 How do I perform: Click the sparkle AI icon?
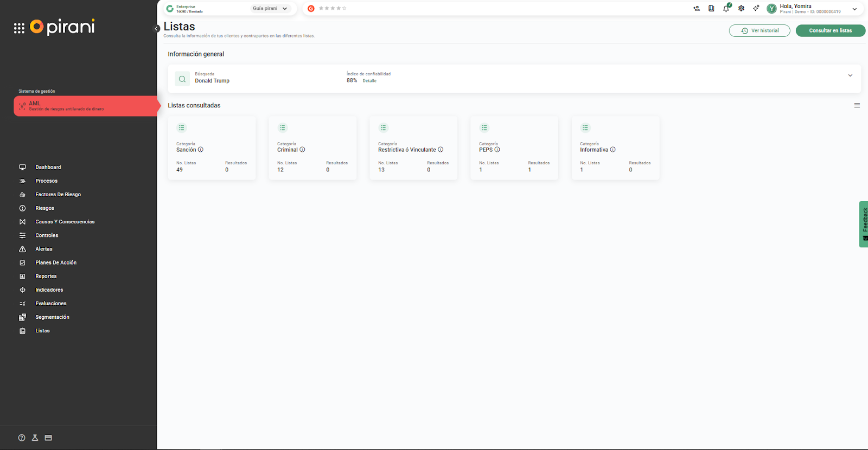click(x=756, y=9)
